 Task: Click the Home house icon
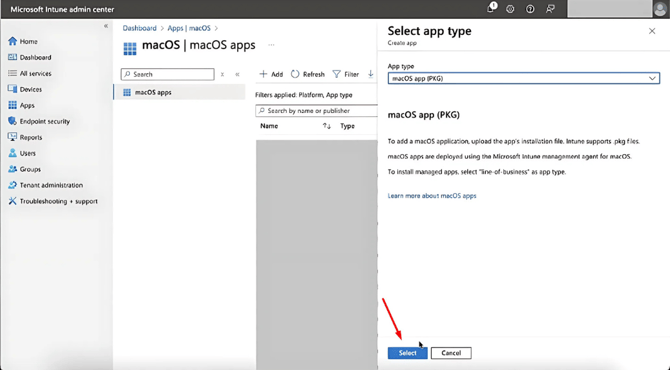point(12,41)
